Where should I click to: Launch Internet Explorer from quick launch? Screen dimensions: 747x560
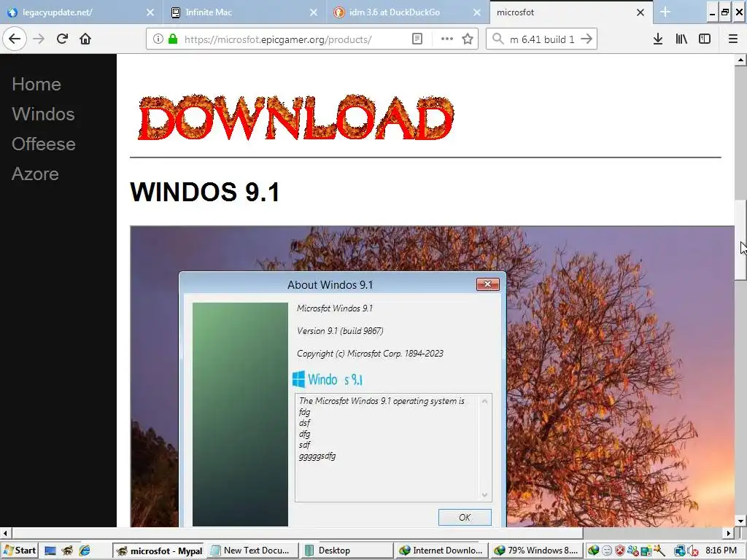tap(85, 551)
